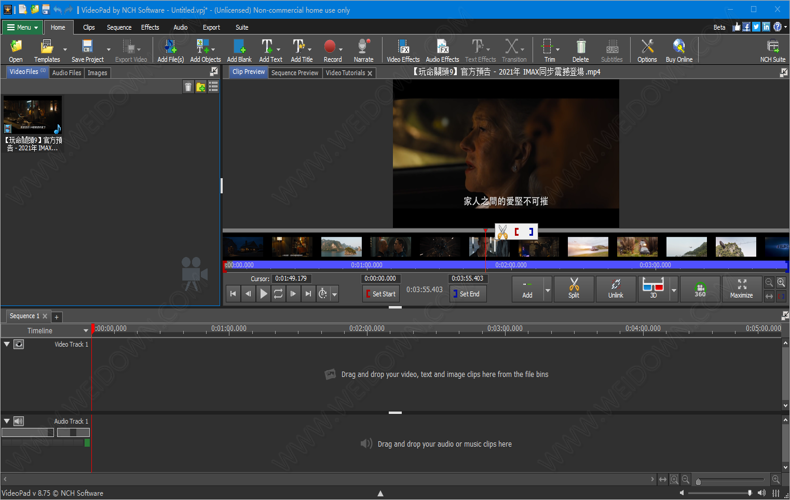
Task: Click the Delete trash icon in toolbar
Action: point(580,51)
